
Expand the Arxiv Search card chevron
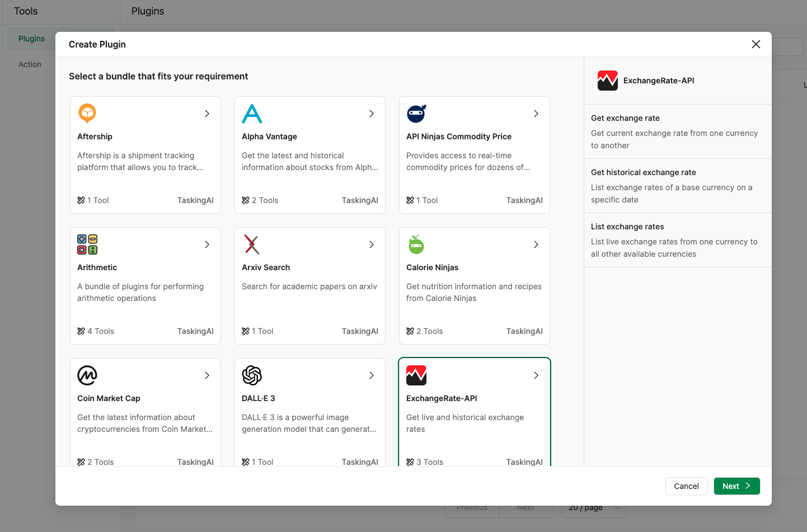372,244
